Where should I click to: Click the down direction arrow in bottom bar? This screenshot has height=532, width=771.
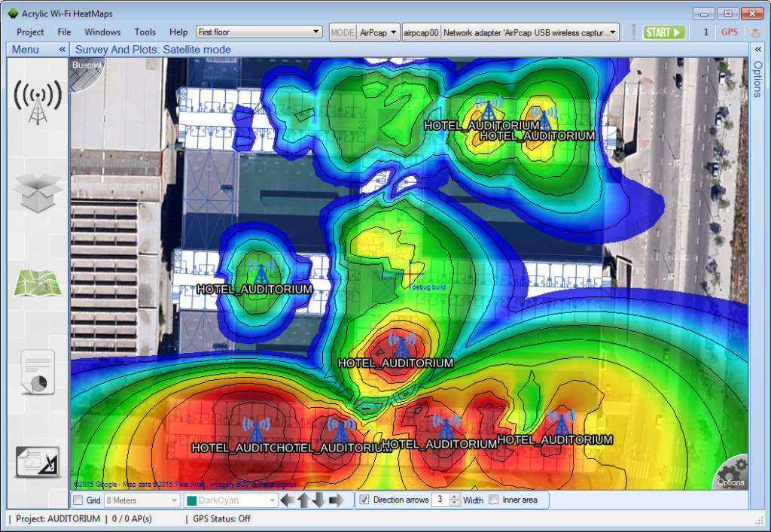click(x=319, y=499)
